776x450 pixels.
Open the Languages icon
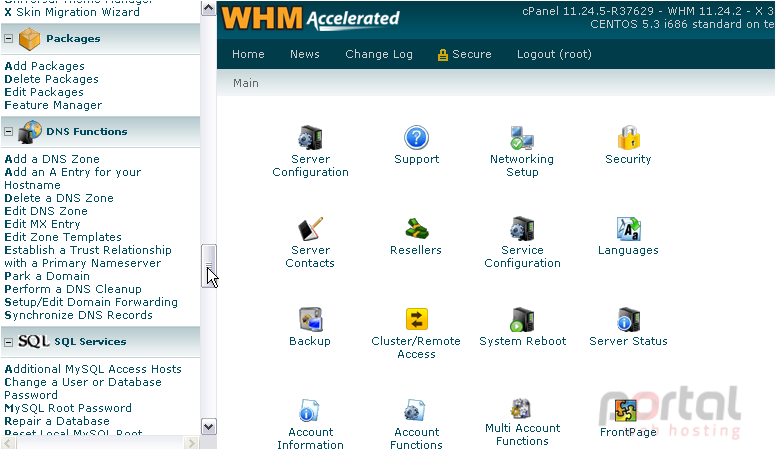pyautogui.click(x=629, y=229)
